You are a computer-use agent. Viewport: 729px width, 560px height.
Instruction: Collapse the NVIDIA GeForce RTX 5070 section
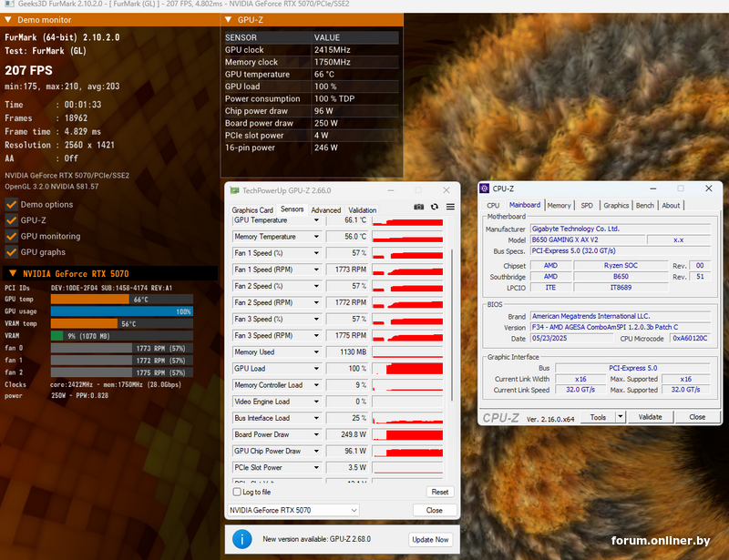[x=13, y=273]
